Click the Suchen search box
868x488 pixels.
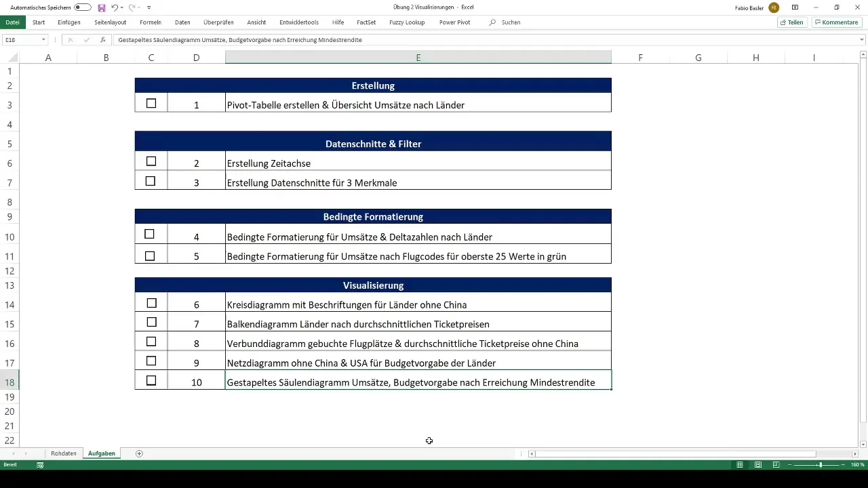pyautogui.click(x=511, y=22)
